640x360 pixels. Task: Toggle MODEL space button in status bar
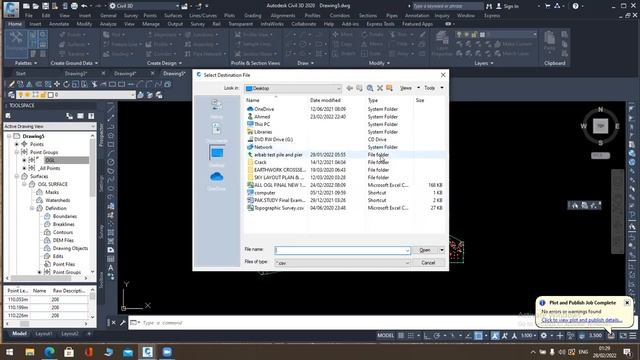pos(385,336)
